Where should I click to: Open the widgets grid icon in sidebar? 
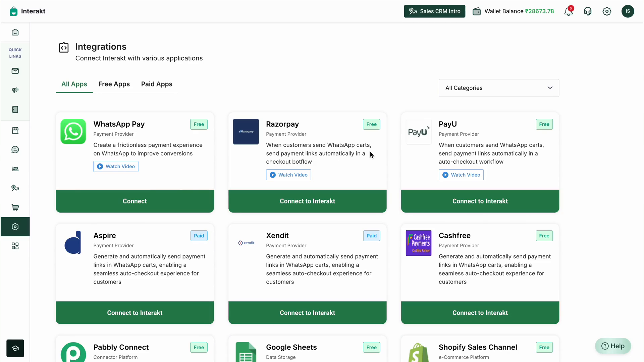[15, 246]
